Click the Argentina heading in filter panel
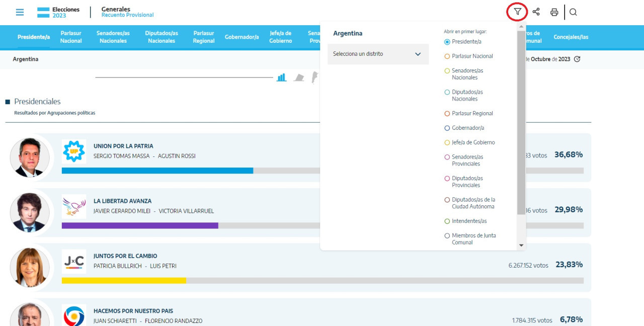The width and height of the screenshot is (644, 326). [x=348, y=33]
